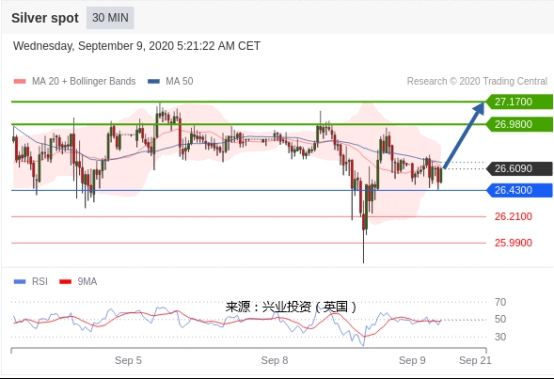Screen dimensions: 554x379
Task: Click the Chinese source caption text
Action: [x=291, y=307]
